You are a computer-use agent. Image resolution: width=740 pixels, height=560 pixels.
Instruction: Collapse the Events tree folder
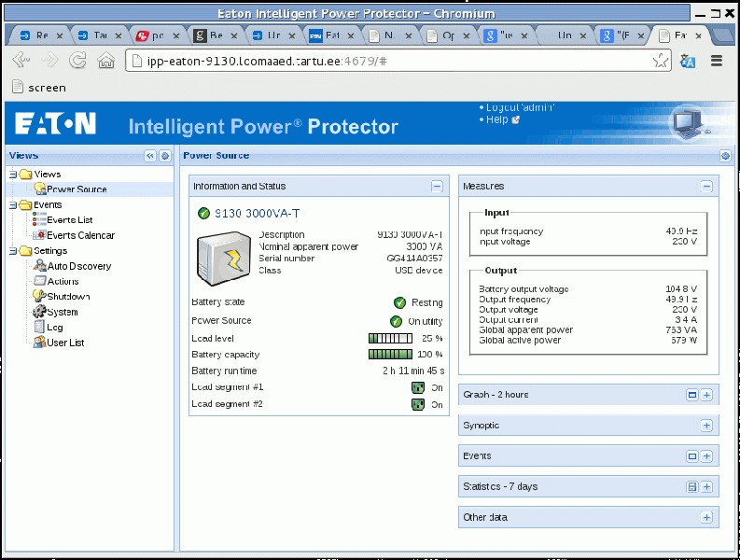[13, 205]
